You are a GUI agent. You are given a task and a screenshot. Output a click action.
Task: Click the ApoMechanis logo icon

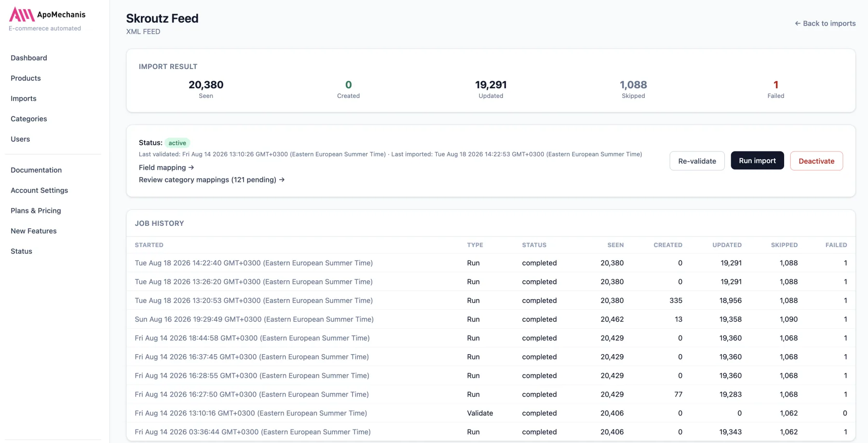click(x=22, y=14)
